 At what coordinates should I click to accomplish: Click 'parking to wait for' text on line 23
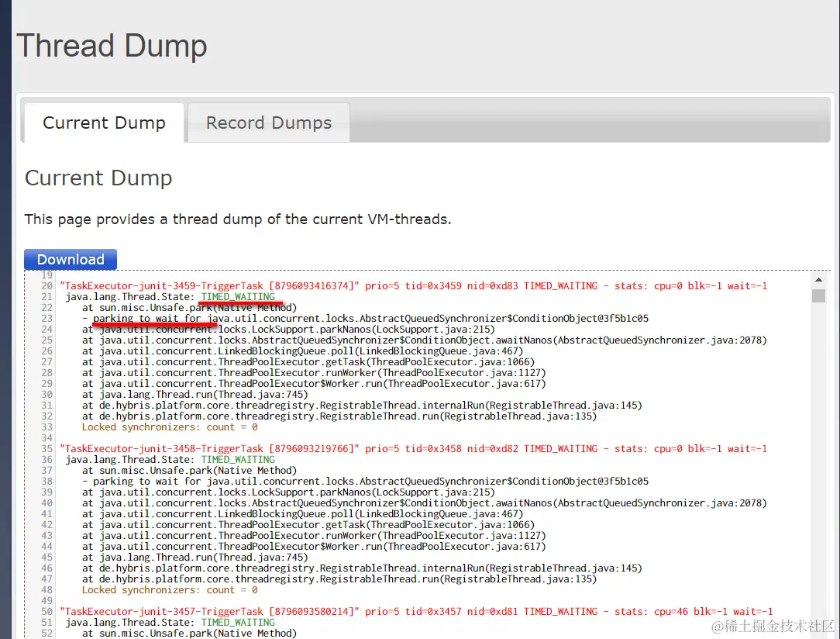click(x=146, y=319)
